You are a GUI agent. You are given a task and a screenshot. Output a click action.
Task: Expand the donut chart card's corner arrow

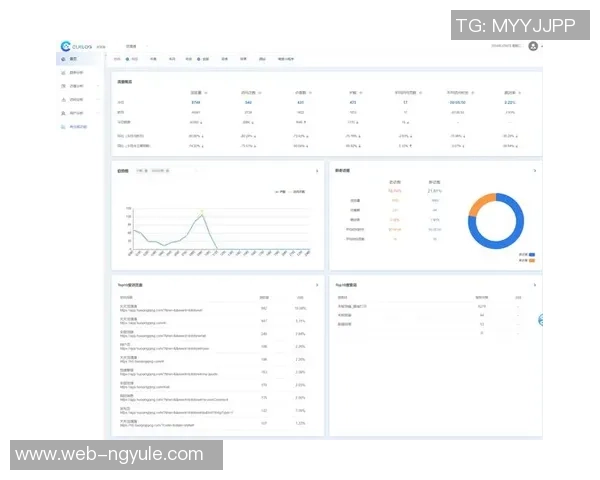click(535, 171)
